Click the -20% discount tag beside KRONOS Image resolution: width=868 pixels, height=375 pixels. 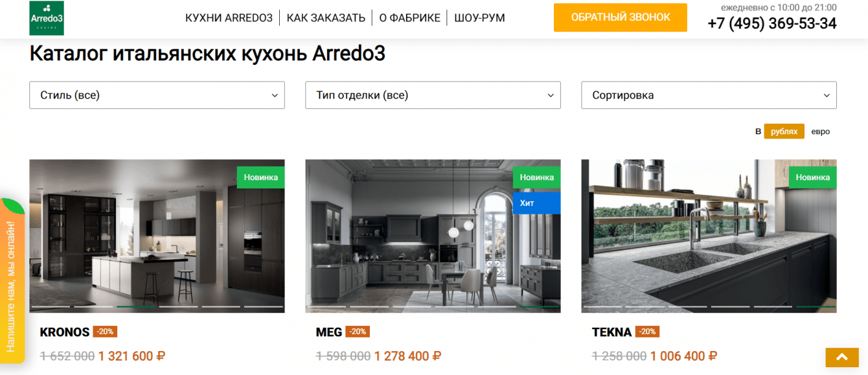pos(105,332)
